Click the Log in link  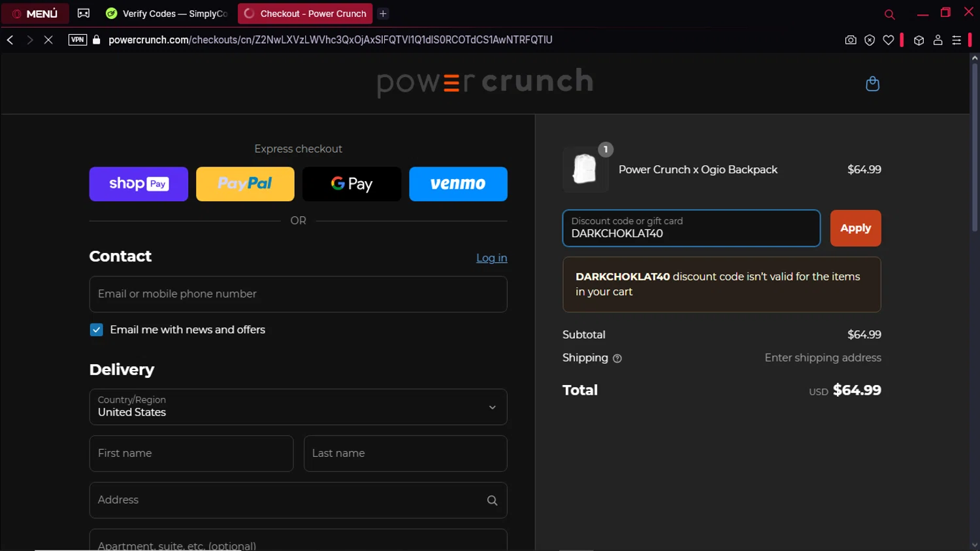[491, 258]
